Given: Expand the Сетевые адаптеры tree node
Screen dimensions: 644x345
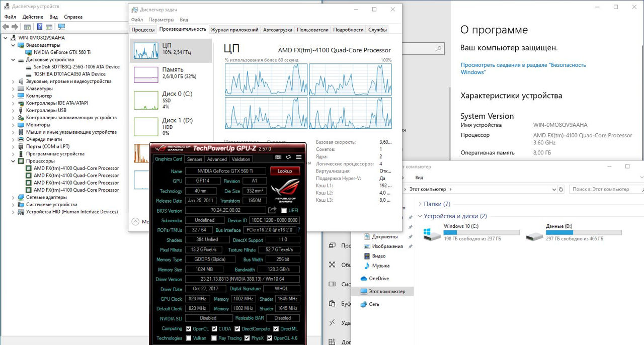Looking at the screenshot, I should 14,198.
